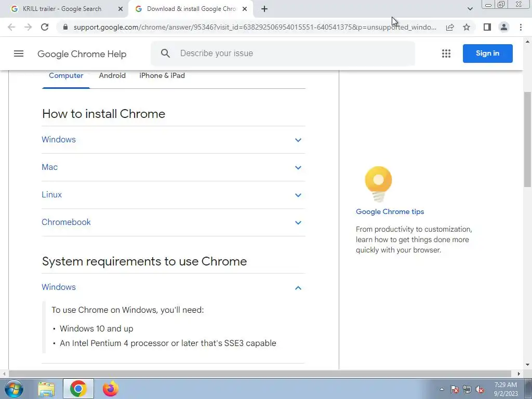Open the hamburger main menu
Viewport: 532px width, 399px height.
tap(19, 54)
